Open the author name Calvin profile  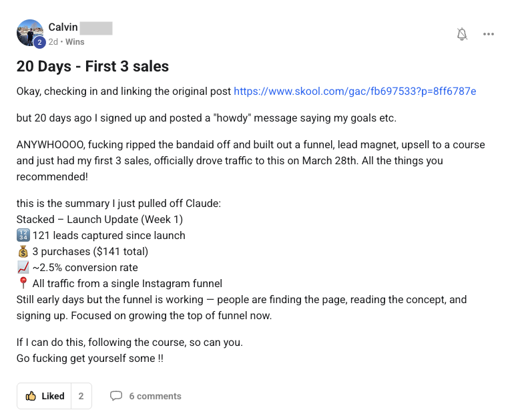[x=64, y=27]
